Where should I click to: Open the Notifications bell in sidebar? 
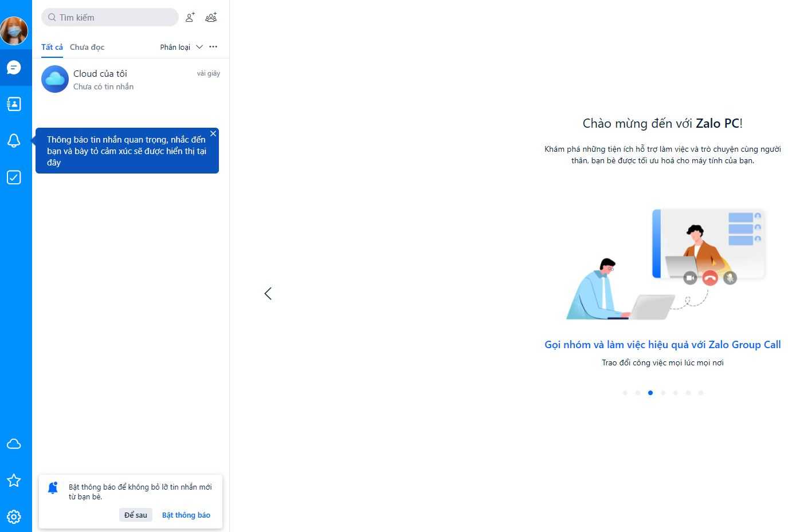coord(14,140)
